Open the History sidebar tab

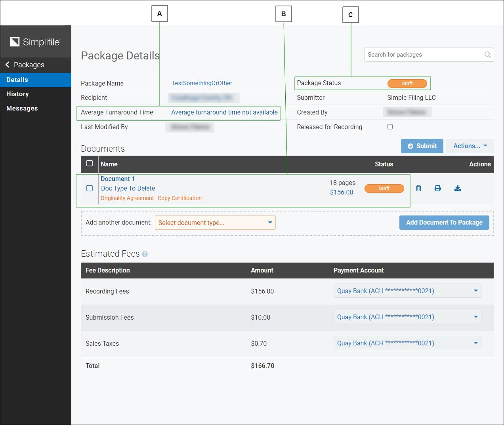point(18,94)
